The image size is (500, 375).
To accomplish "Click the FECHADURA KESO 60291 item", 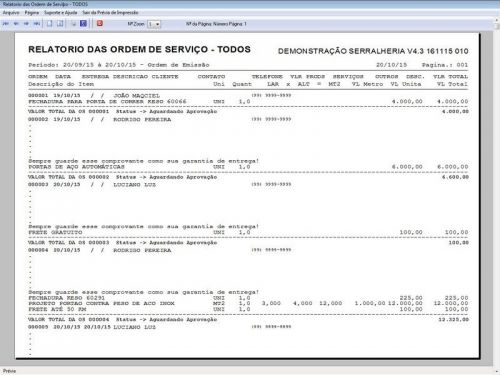I will (67, 298).
